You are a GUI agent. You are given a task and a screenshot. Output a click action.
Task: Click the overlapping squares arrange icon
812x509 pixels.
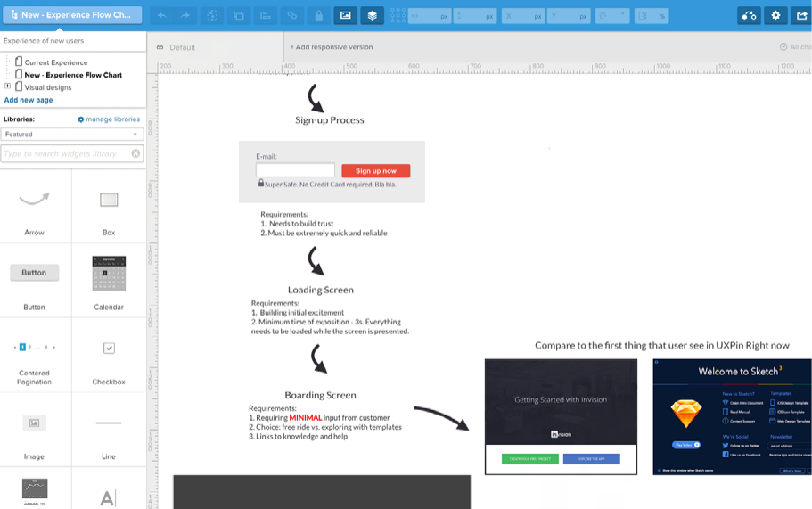(x=239, y=15)
